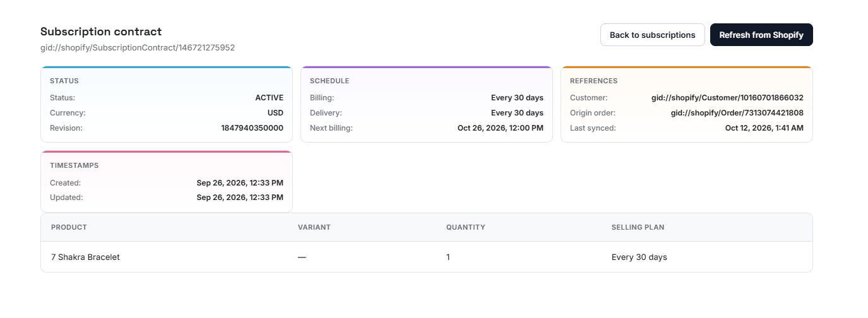The width and height of the screenshot is (868, 318).
Task: Click the Currency: label
Action: click(68, 113)
